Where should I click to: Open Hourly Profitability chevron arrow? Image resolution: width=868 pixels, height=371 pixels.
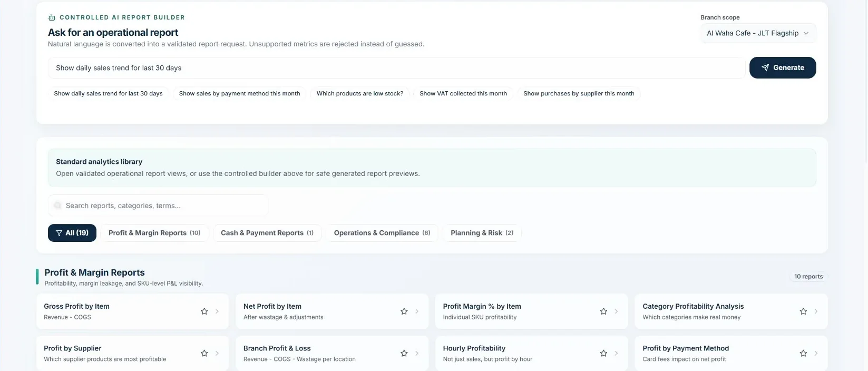[x=616, y=354]
